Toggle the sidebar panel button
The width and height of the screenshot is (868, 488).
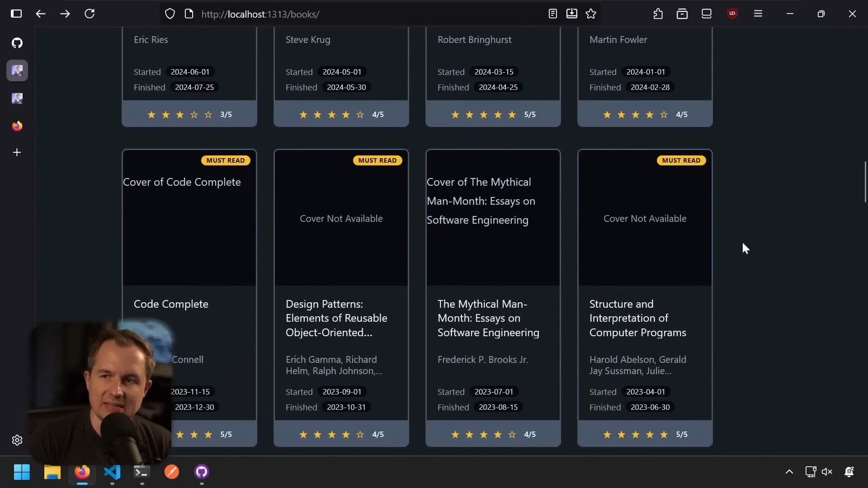(x=16, y=14)
